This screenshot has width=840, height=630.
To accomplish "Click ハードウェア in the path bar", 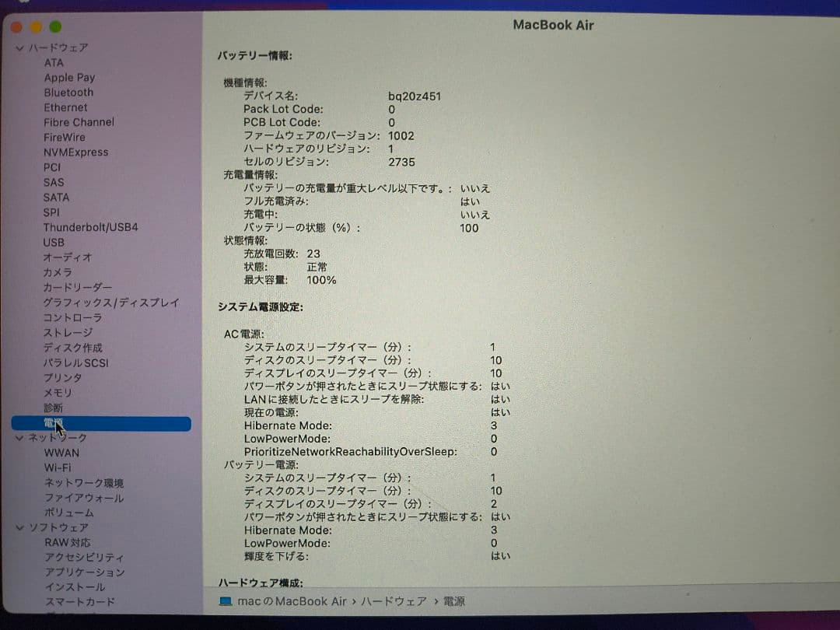I will tap(394, 601).
